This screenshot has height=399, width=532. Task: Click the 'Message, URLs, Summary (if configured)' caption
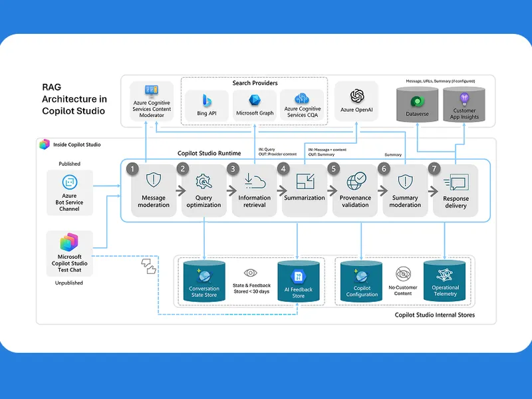point(440,81)
